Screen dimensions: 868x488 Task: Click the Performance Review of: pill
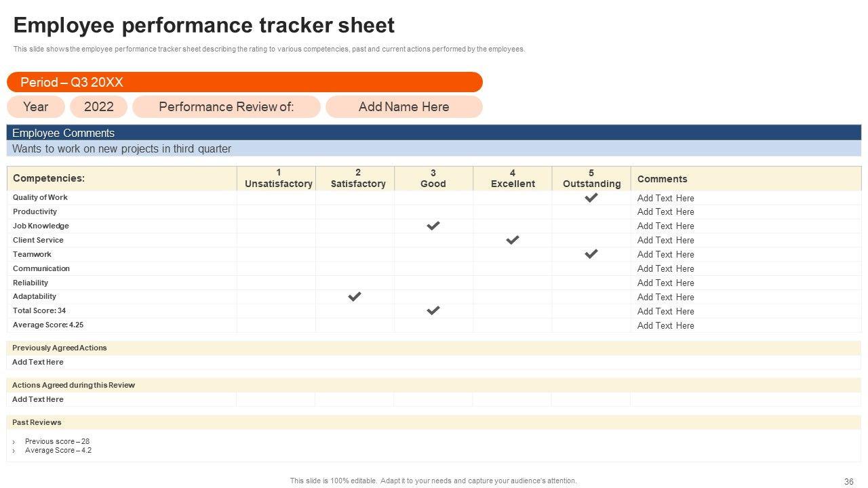226,106
